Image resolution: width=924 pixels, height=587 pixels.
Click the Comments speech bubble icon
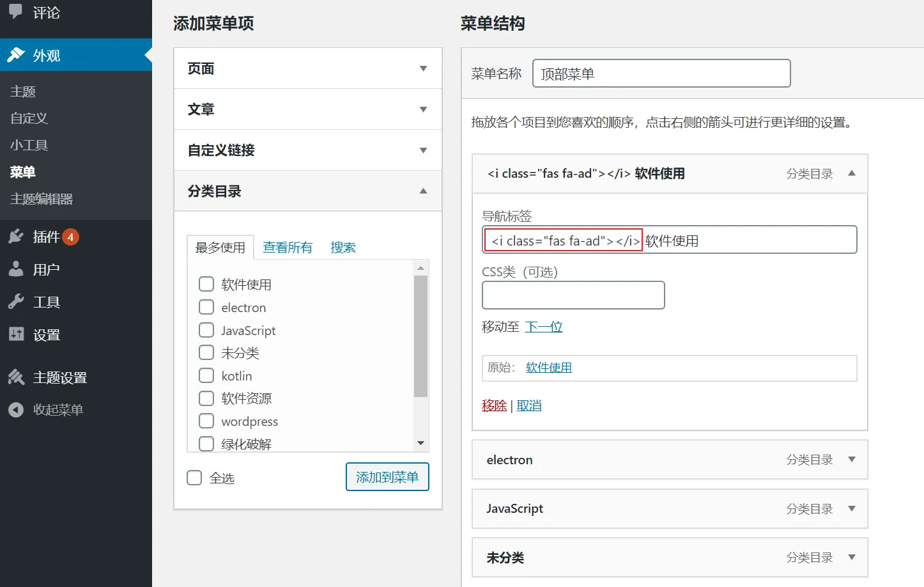coord(15,12)
